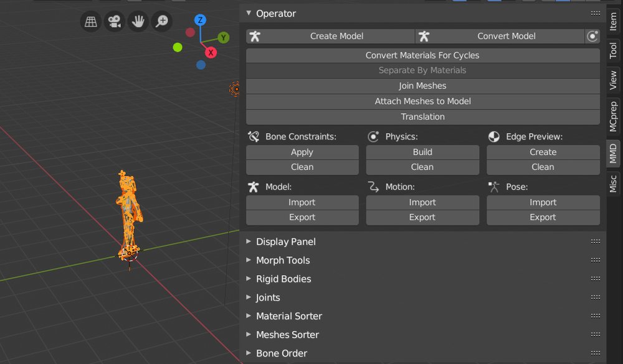
Task: Click the options circle icon beside Convert Model
Action: [x=592, y=36]
